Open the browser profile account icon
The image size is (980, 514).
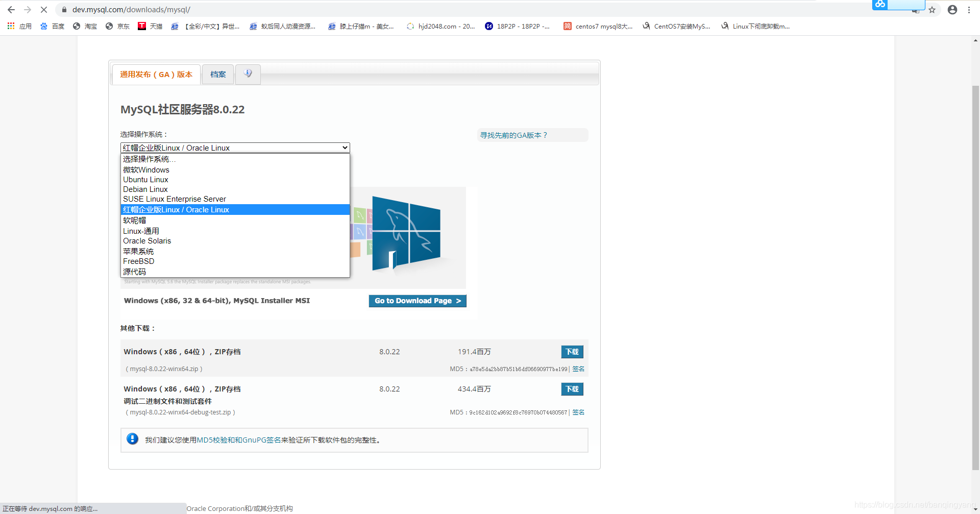point(952,10)
